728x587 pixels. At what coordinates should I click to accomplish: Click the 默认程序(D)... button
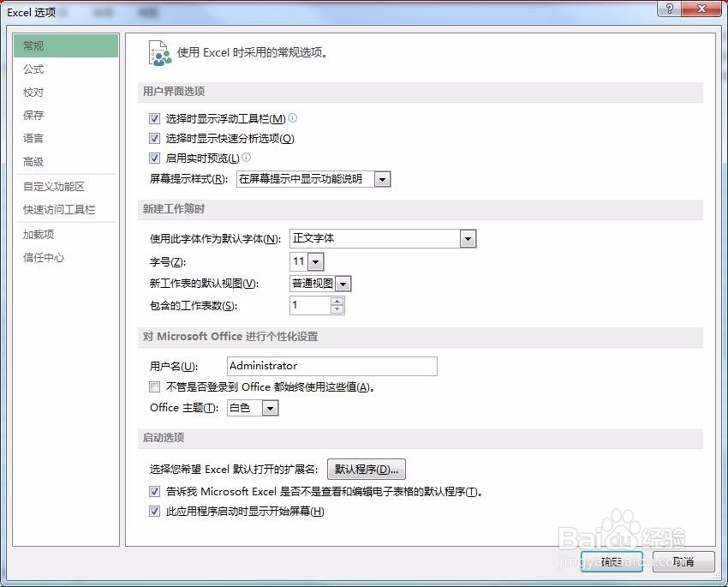click(367, 469)
